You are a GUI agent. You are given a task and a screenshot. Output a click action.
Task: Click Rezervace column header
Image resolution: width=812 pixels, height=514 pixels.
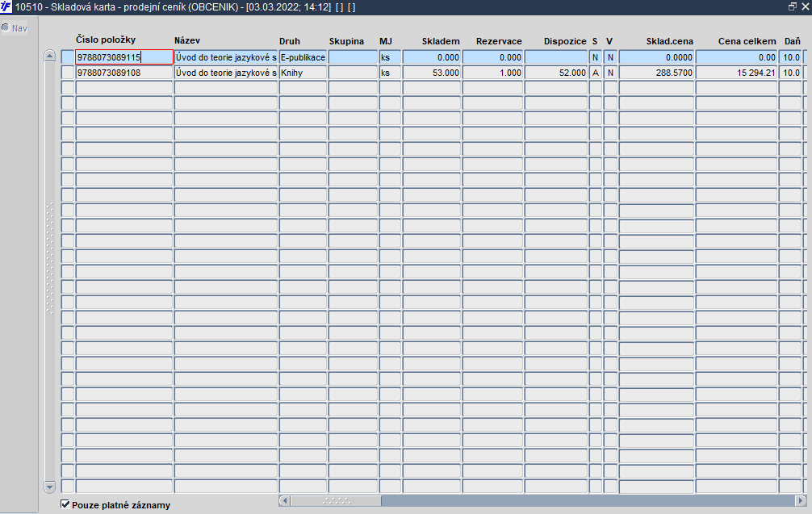499,41
